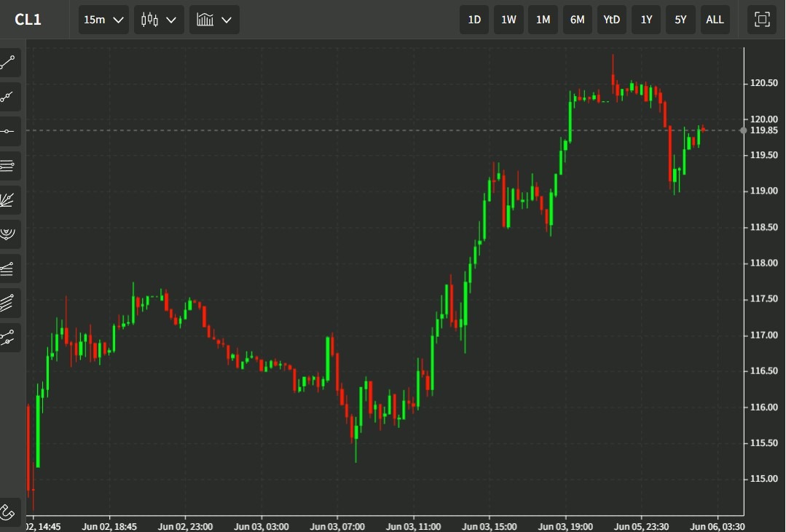786x532 pixels.
Task: Click the 119.50 price axis label
Action: click(763, 155)
